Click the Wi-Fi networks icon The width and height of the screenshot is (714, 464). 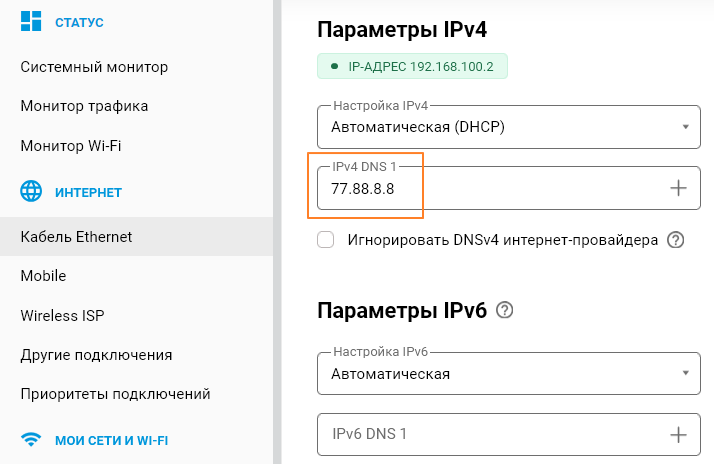coord(32,440)
